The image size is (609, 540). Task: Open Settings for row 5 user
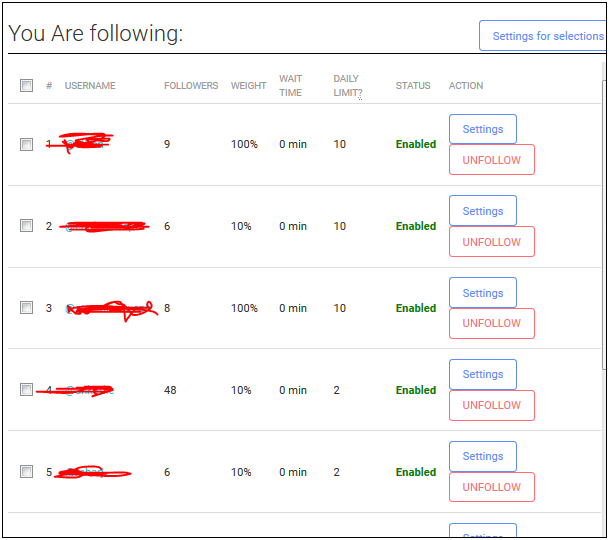pos(483,456)
